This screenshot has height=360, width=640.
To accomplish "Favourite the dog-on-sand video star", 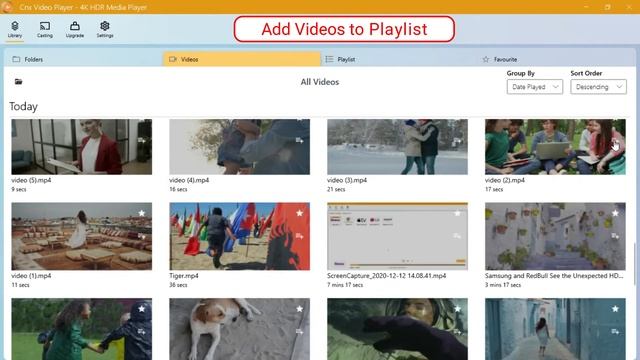I will tap(299, 309).
